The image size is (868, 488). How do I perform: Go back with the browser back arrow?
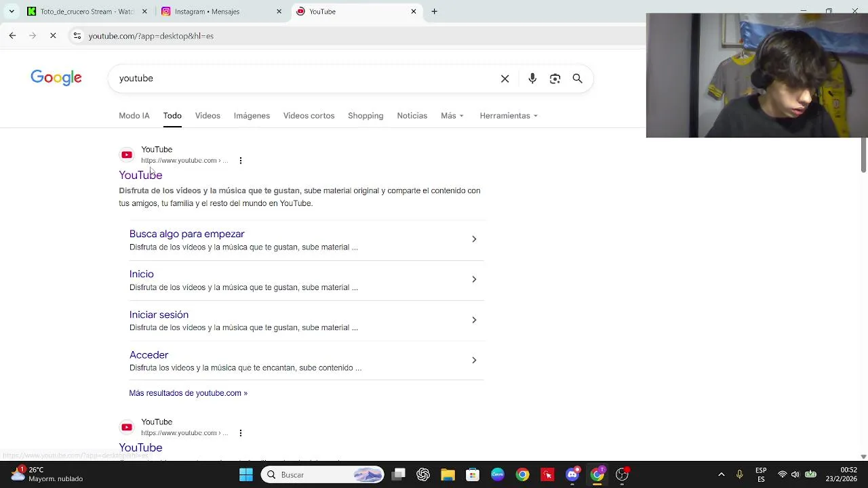tap(12, 35)
